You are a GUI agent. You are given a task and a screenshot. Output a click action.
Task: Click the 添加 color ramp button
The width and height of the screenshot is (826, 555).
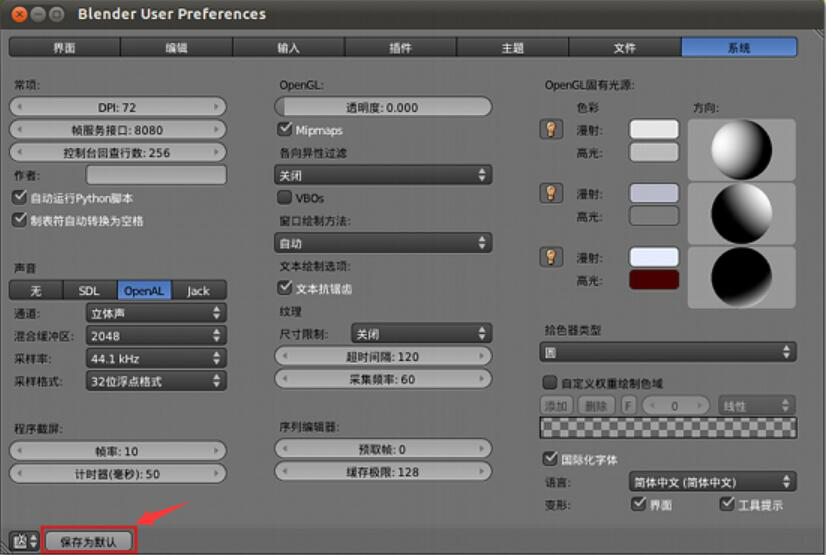[556, 405]
